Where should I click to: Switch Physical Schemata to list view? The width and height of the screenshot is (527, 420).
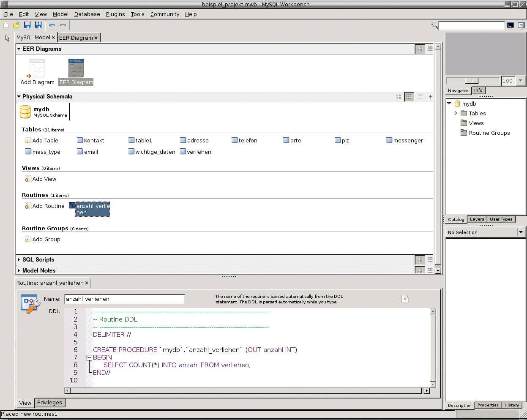pyautogui.click(x=420, y=97)
